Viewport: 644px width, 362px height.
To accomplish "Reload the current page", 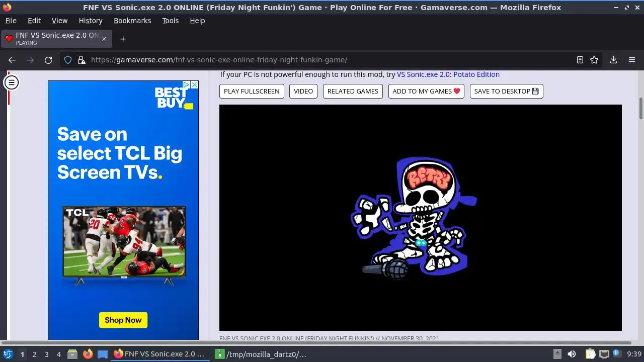I will pos(48,60).
